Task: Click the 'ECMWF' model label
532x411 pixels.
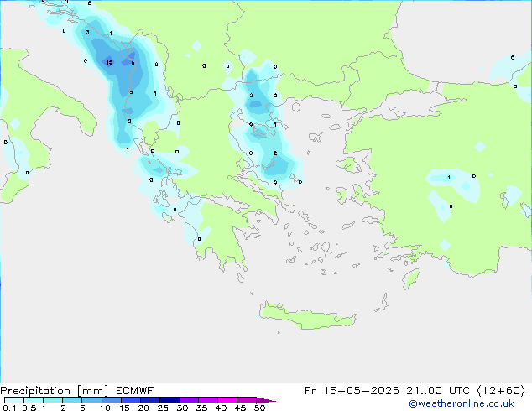Action: point(135,391)
